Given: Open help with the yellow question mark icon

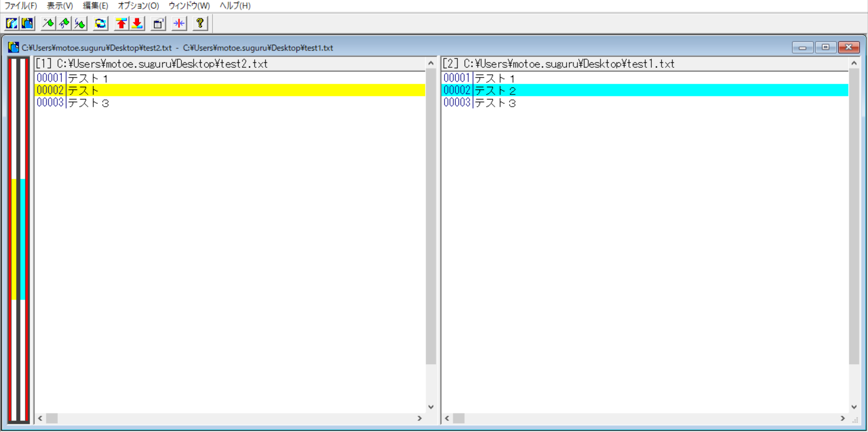Looking at the screenshot, I should [200, 24].
